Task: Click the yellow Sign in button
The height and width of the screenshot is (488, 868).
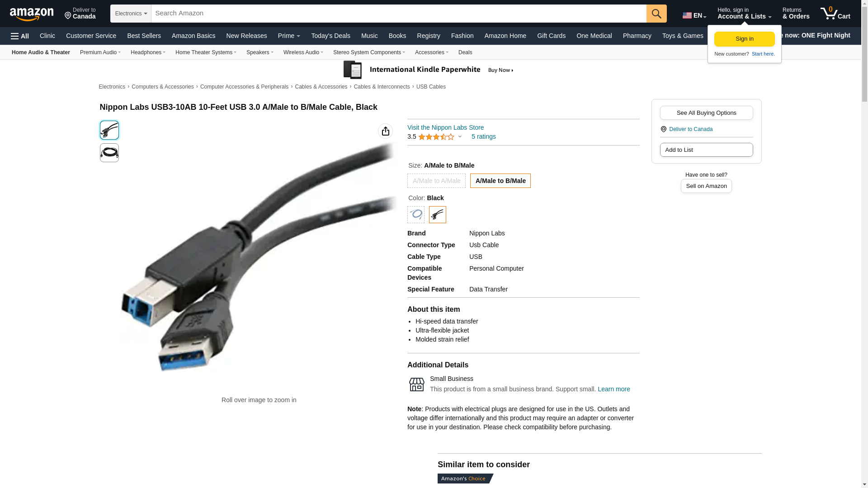Action: [745, 39]
